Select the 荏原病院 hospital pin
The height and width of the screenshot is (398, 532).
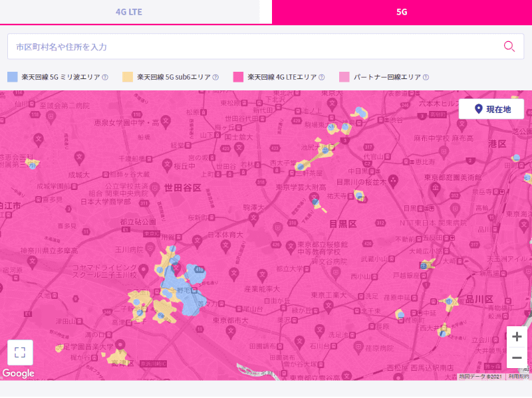(358, 348)
